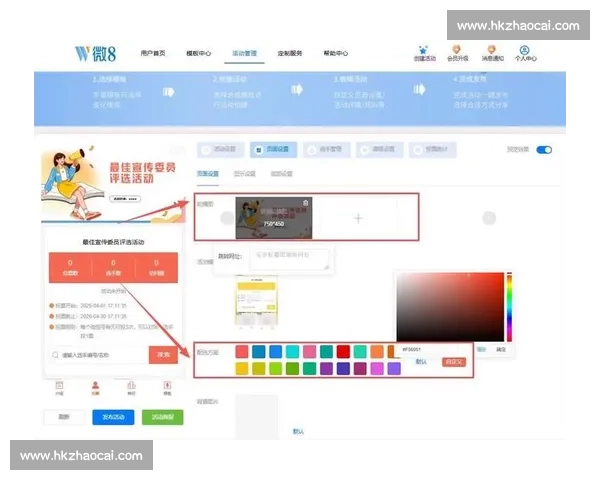Click the 微8 logo
This screenshot has width=600, height=480.
(x=96, y=54)
